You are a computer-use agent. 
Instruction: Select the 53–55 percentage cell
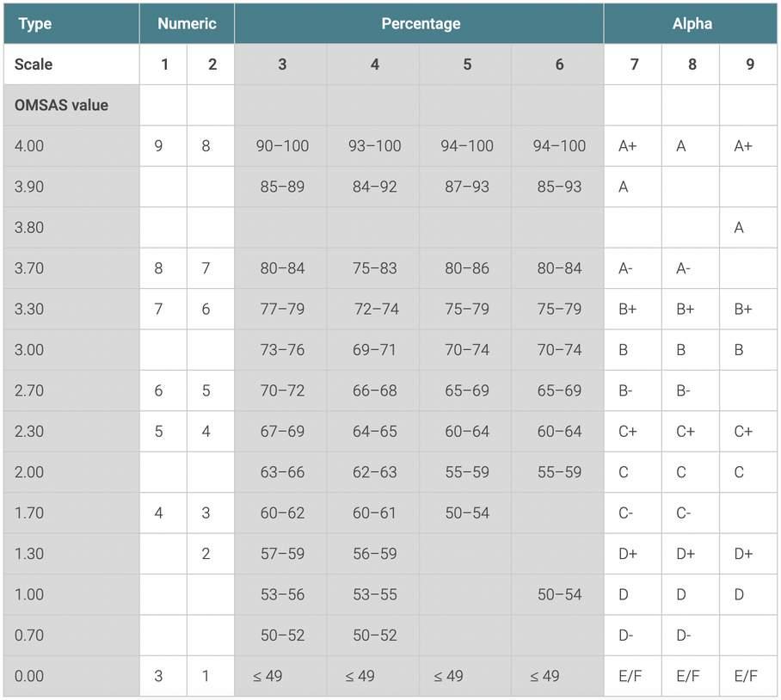373,595
